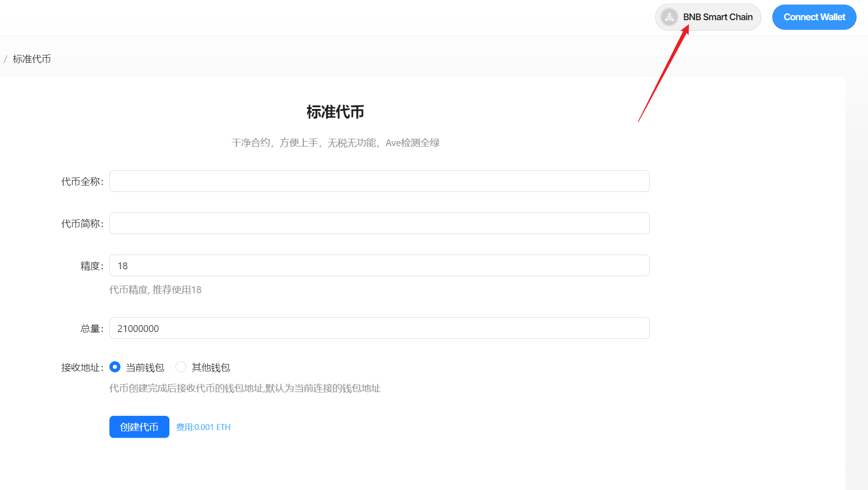Click into the 代币简称 input field
This screenshot has width=868, height=490.
pos(379,223)
